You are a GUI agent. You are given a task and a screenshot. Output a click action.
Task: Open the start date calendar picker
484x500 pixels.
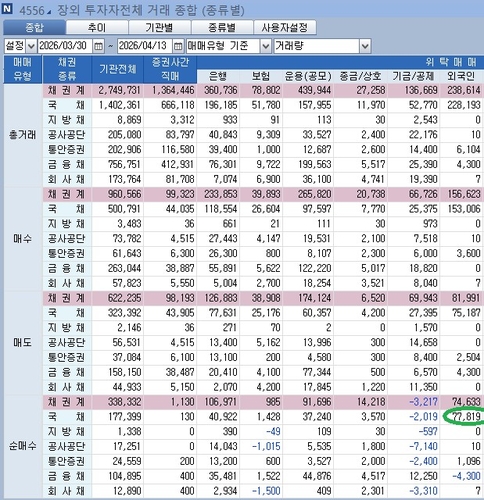pyautogui.click(x=98, y=46)
